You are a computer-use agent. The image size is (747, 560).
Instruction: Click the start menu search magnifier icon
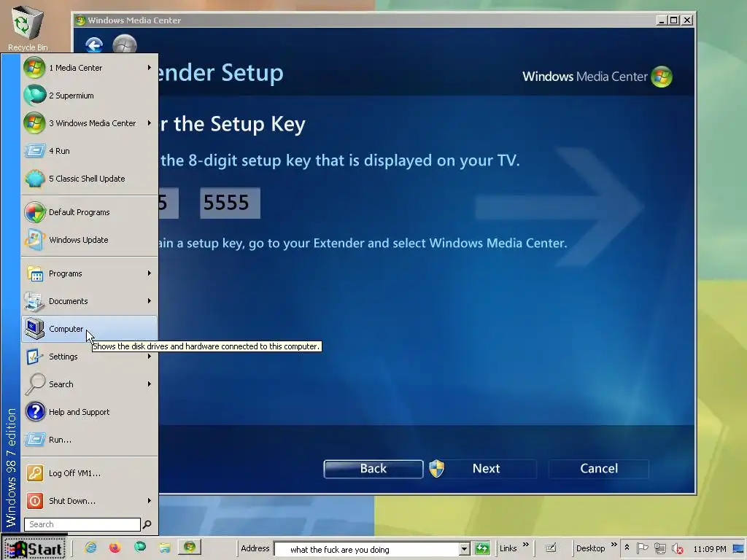147,524
